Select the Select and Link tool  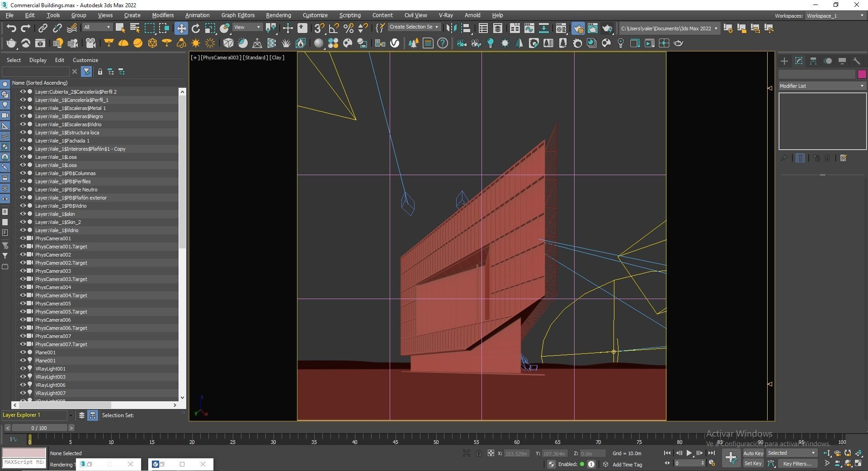[42, 29]
